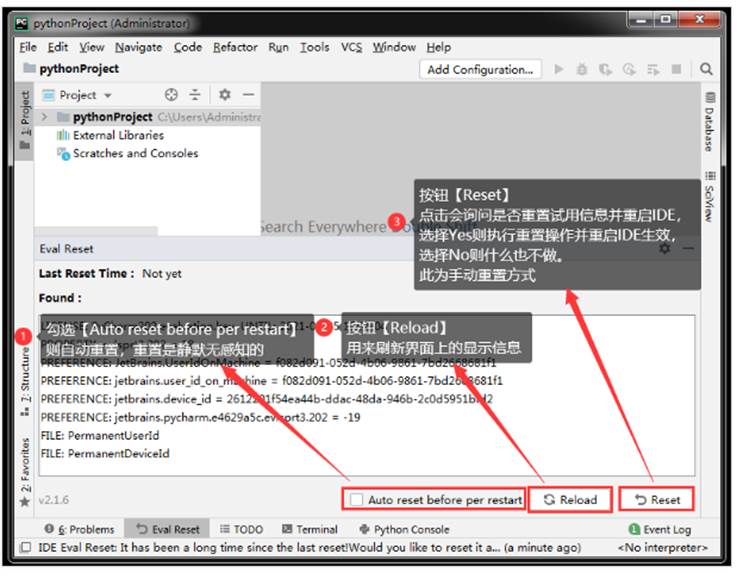Open the TODO tool tab
The image size is (737, 579).
click(242, 529)
